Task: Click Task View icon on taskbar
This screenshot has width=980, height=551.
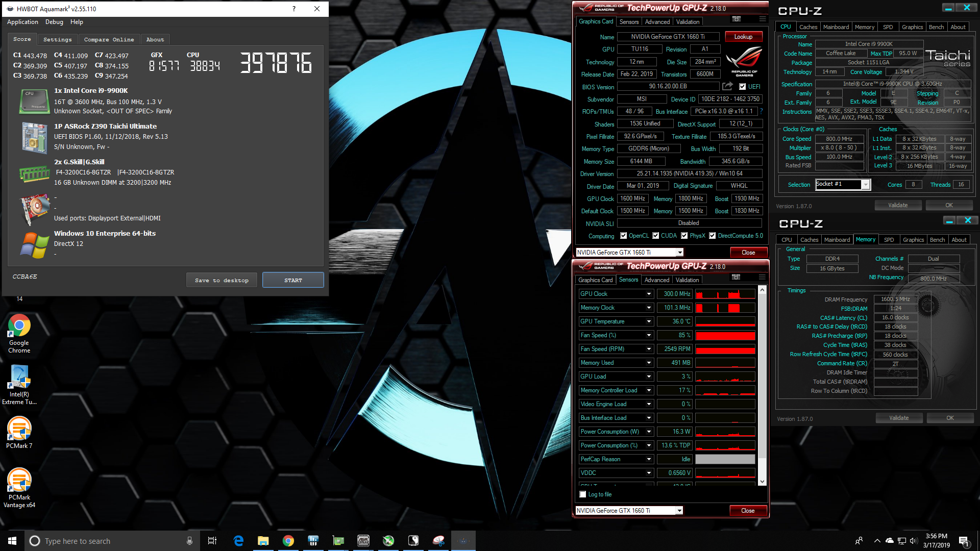Action: click(x=212, y=541)
